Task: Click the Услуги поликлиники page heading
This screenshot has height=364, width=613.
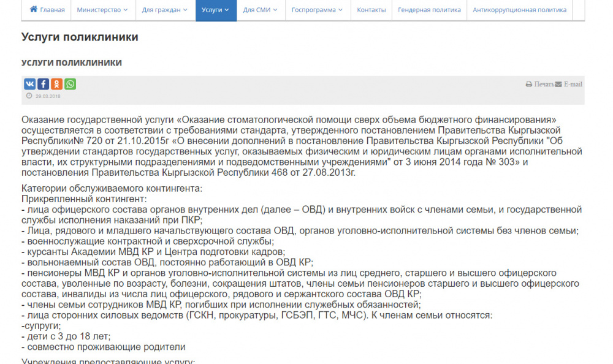Action: (80, 37)
